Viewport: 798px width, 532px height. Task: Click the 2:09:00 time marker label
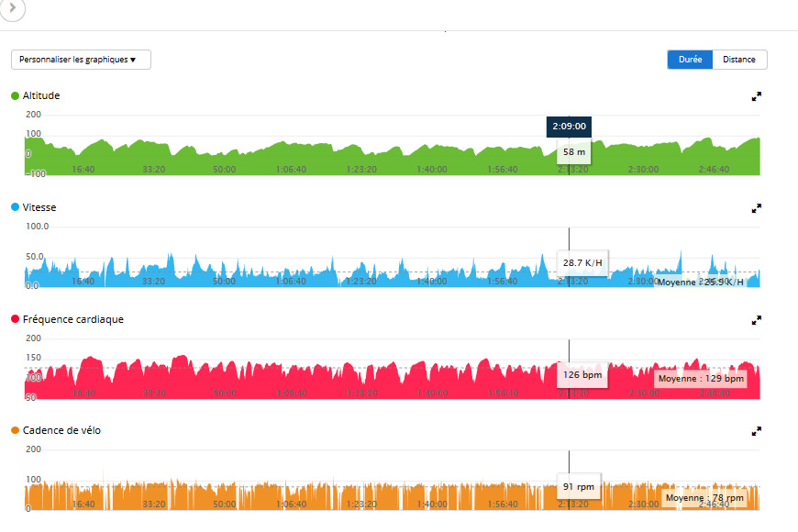[x=569, y=127]
